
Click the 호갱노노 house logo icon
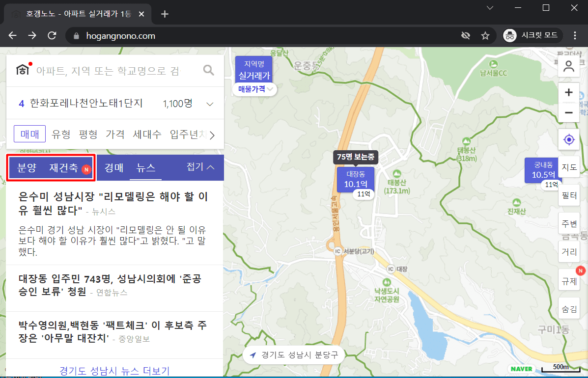pyautogui.click(x=23, y=69)
